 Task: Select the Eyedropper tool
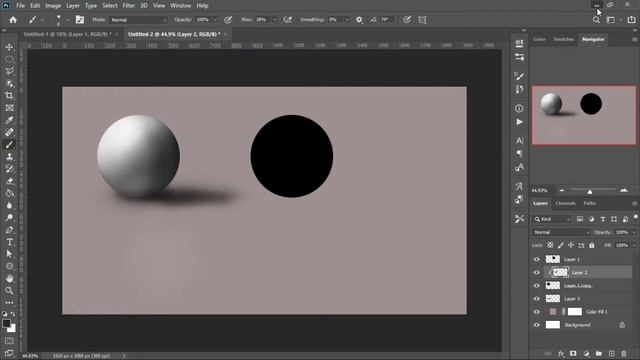click(9, 120)
